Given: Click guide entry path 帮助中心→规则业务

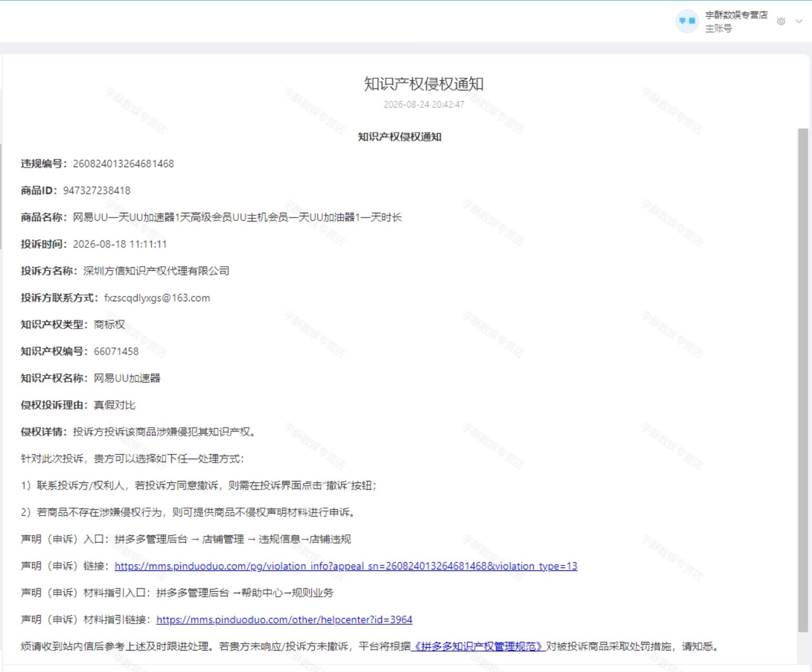Looking at the screenshot, I should (287, 593).
